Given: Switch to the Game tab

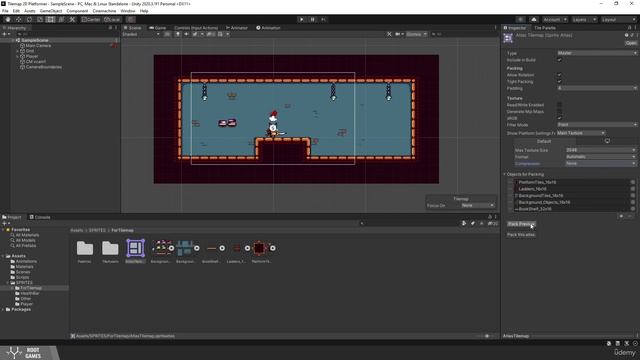Looking at the screenshot, I should tap(158, 28).
